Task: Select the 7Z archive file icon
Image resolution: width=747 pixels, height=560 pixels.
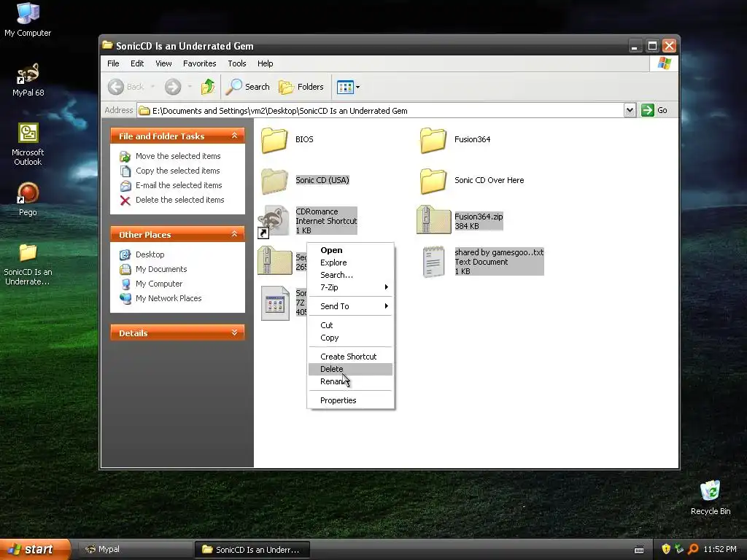Action: click(x=275, y=303)
